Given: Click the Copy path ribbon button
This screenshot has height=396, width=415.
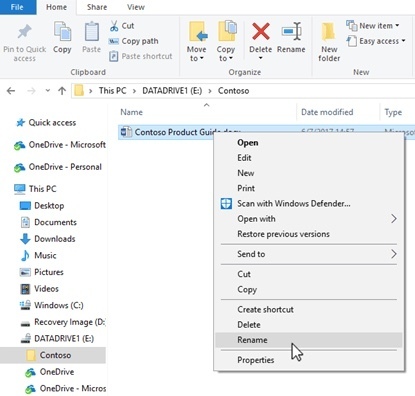Looking at the screenshot, I should click(134, 41).
